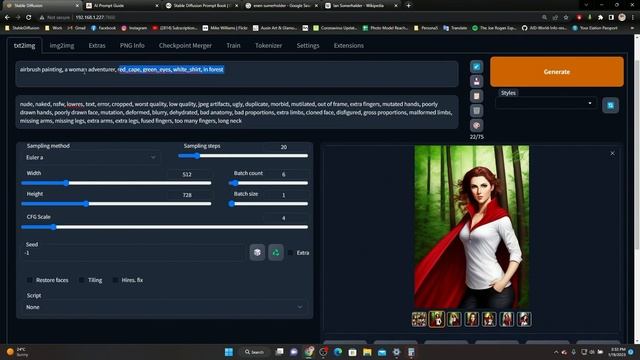640x360 pixels.
Task: Open the Tokenizer tab
Action: (x=269, y=45)
